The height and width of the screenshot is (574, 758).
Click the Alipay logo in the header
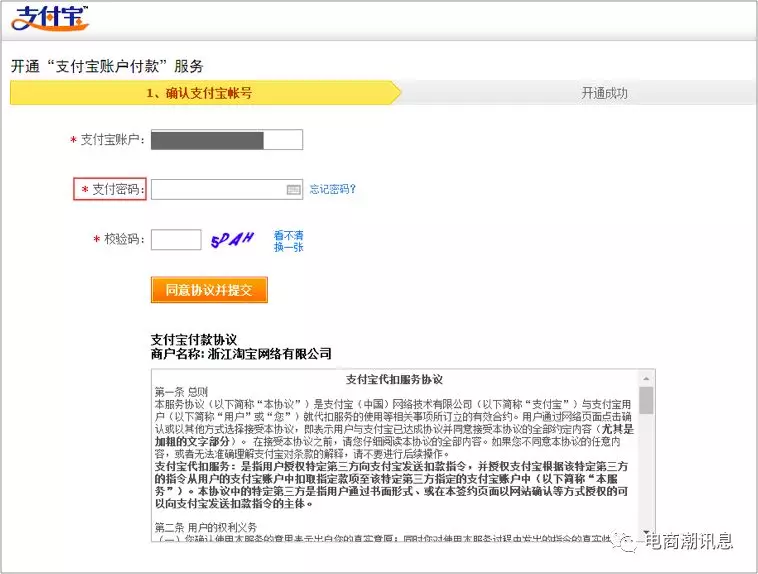(50, 19)
